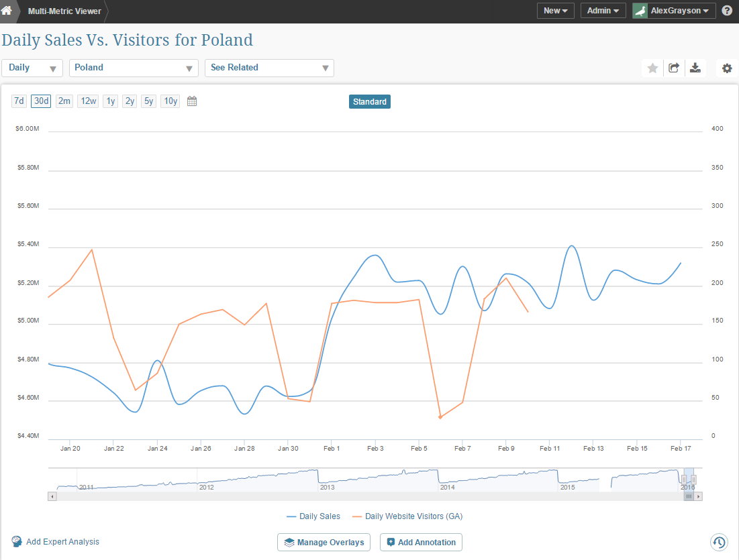The width and height of the screenshot is (739, 560).
Task: Open the New menu
Action: click(555, 11)
